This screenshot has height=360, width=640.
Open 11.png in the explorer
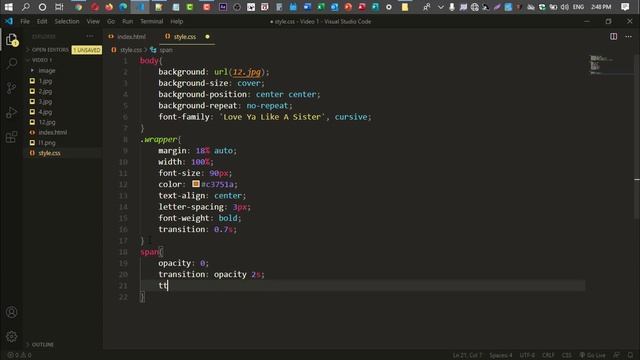pyautogui.click(x=47, y=142)
